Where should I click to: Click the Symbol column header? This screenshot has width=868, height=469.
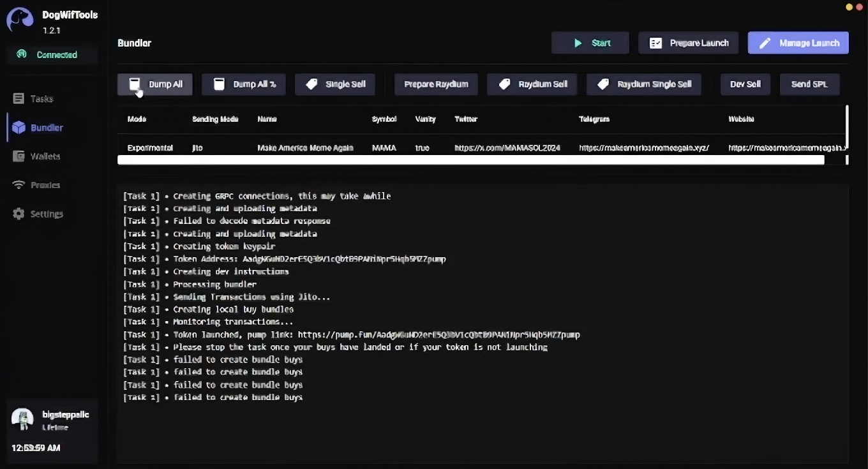[x=384, y=119]
